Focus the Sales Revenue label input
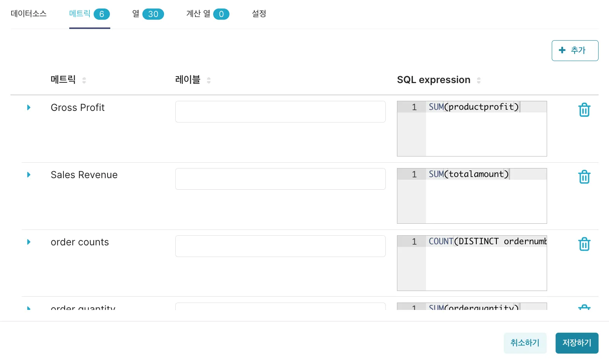The height and width of the screenshot is (364, 609). (x=280, y=179)
